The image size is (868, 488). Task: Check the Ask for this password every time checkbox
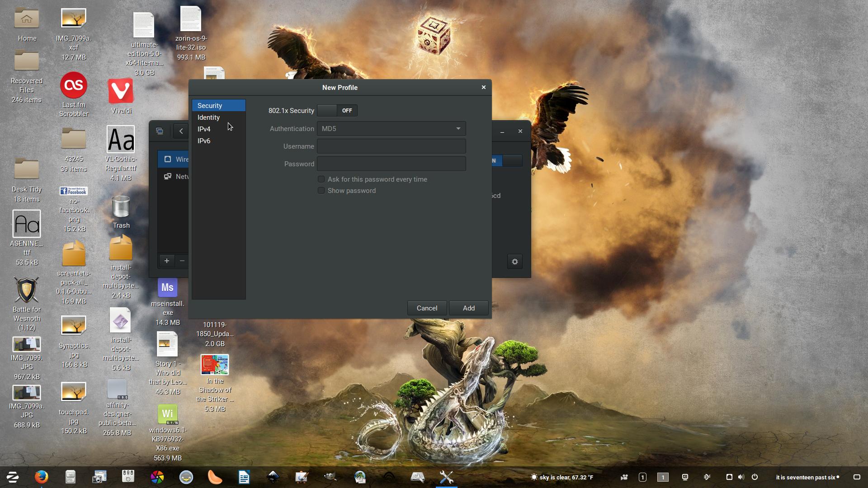coord(321,179)
